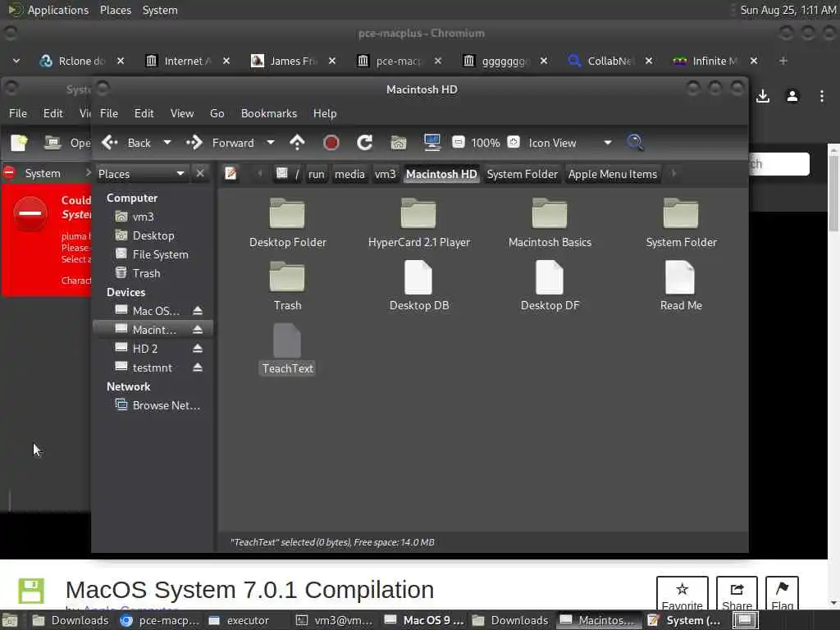Reload the current folder view
840x630 pixels.
pos(365,143)
